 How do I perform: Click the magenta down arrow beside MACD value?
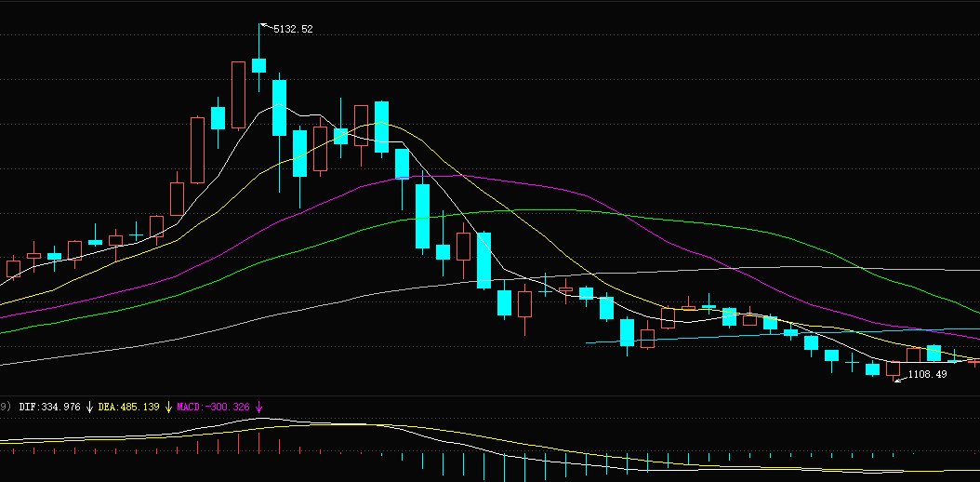(x=258, y=408)
